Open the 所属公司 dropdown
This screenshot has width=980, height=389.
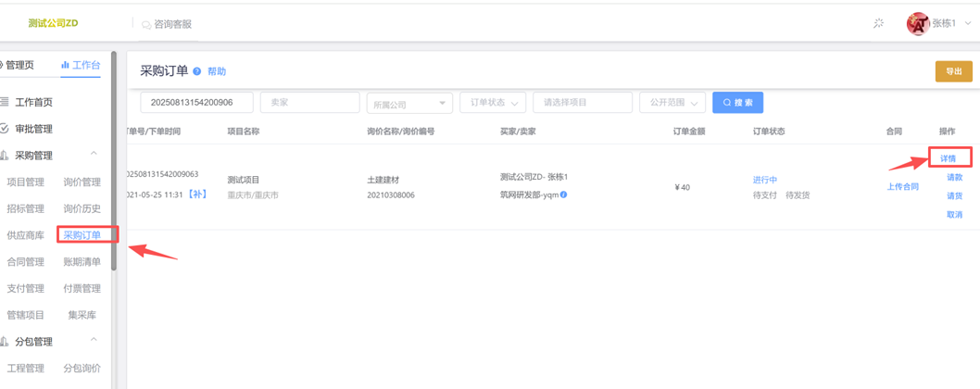[408, 103]
